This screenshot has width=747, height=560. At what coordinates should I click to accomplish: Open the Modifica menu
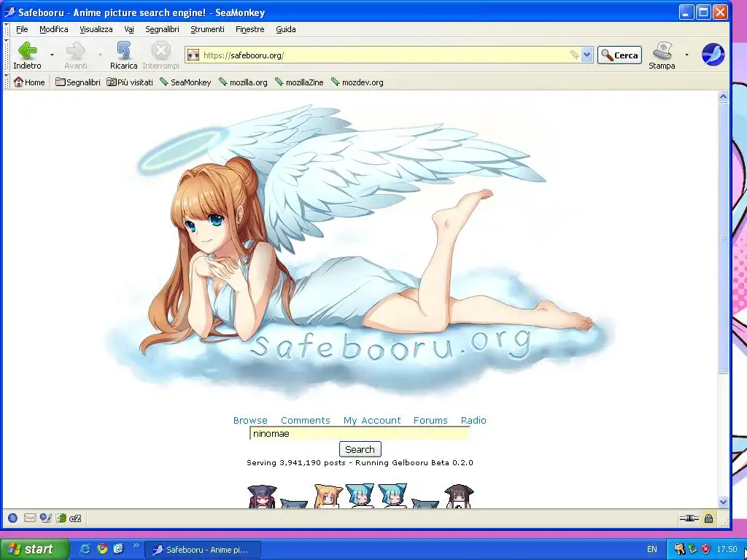[x=54, y=29]
